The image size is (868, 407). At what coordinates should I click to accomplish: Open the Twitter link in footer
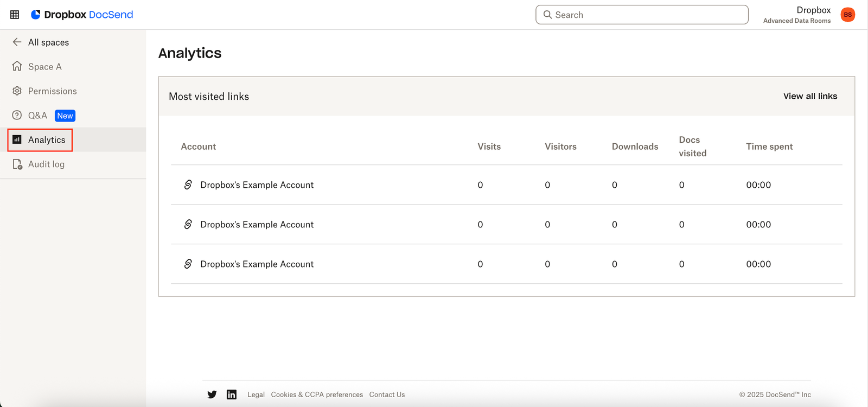pyautogui.click(x=212, y=395)
